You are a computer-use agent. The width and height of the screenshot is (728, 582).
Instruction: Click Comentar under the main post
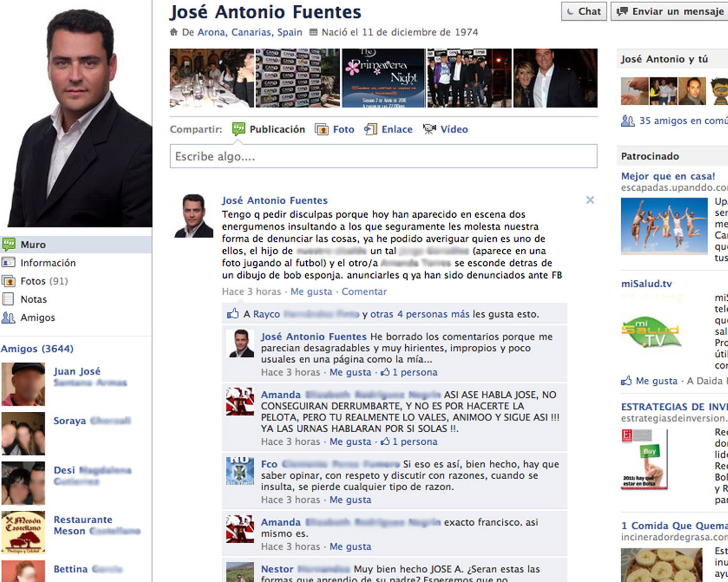pos(364,291)
